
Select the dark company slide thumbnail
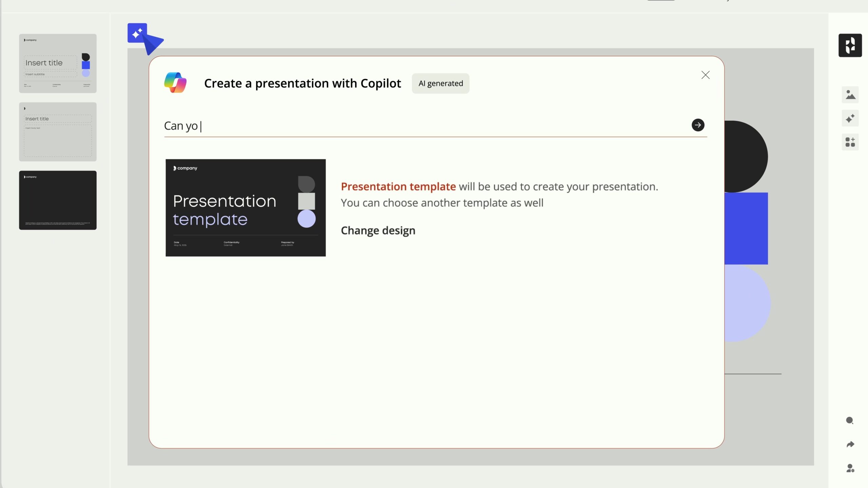tap(58, 200)
